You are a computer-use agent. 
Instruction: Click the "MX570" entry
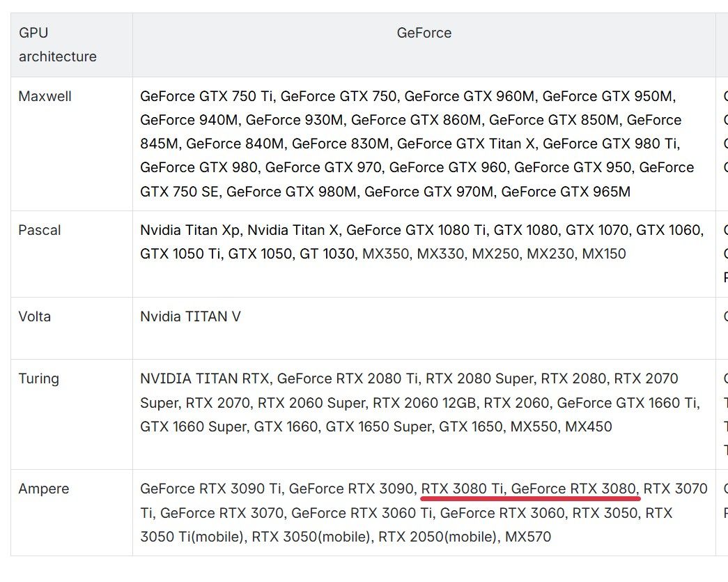click(527, 537)
